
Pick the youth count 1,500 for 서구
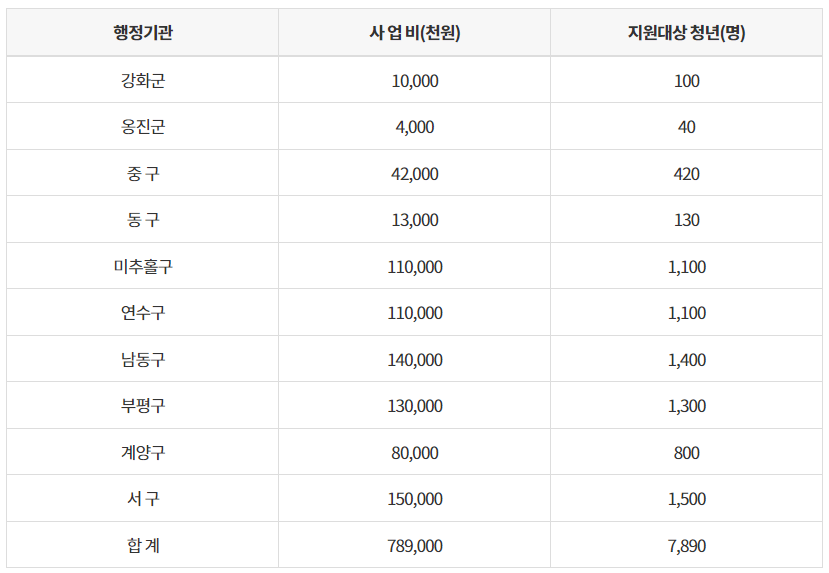[686, 499]
